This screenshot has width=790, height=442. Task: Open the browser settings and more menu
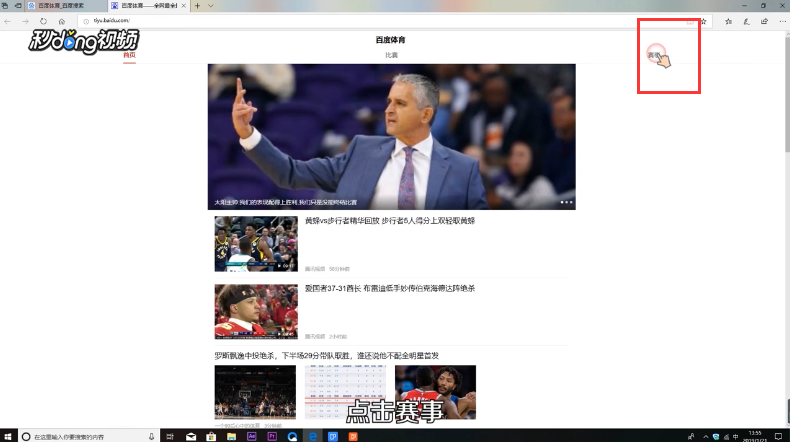(782, 21)
